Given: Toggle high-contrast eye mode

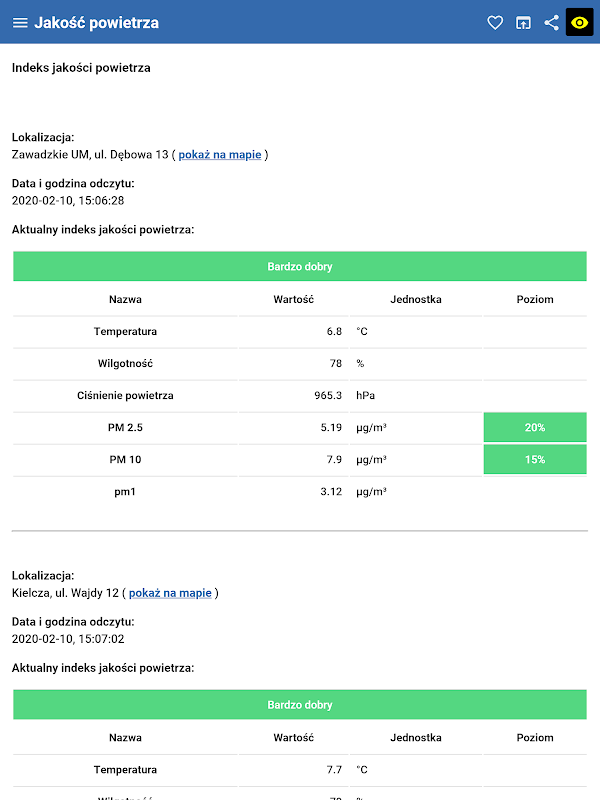Looking at the screenshot, I should (x=580, y=22).
